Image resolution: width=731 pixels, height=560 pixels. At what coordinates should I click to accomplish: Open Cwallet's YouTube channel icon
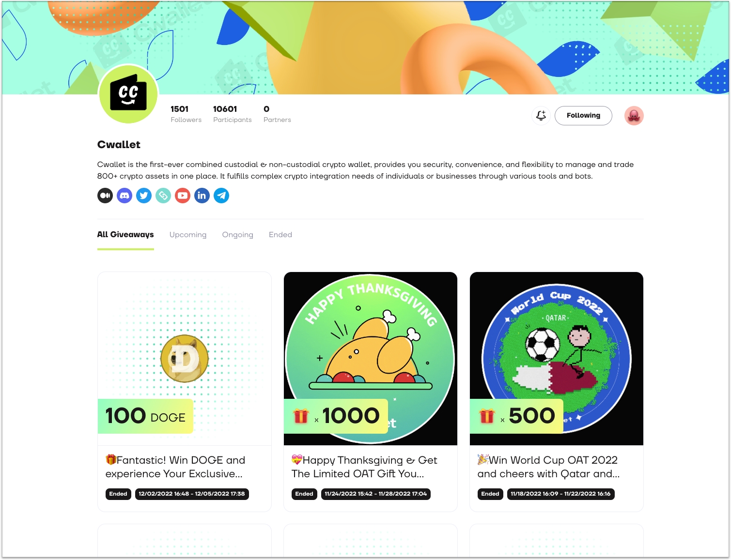183,196
